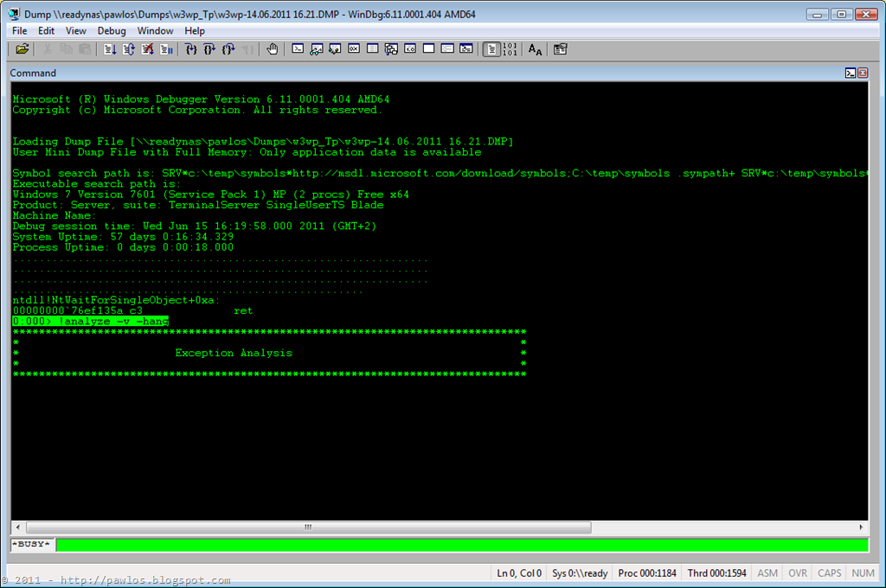Open a source file with the folder icon
The height and width of the screenshot is (588, 886).
tap(22, 49)
